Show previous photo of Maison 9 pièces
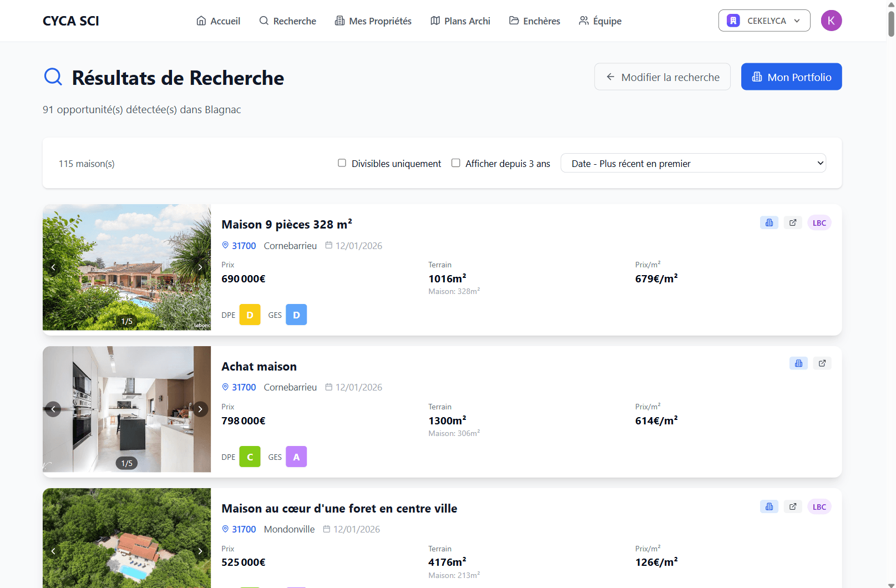Image resolution: width=896 pixels, height=588 pixels. [x=53, y=267]
